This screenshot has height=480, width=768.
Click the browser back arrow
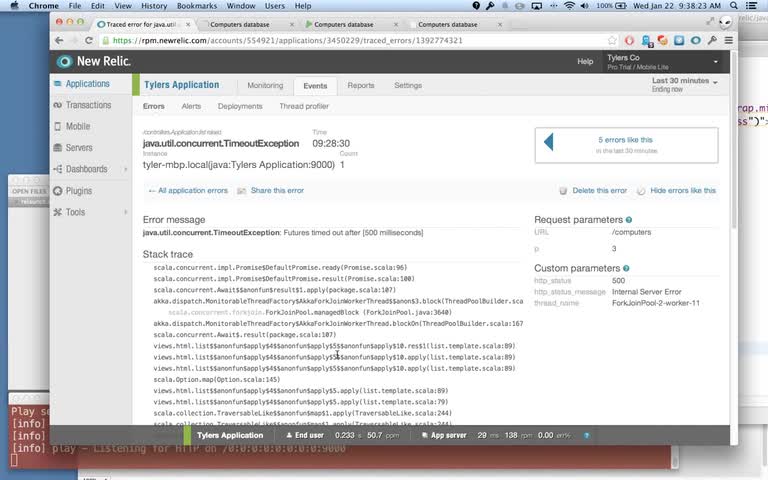(59, 41)
